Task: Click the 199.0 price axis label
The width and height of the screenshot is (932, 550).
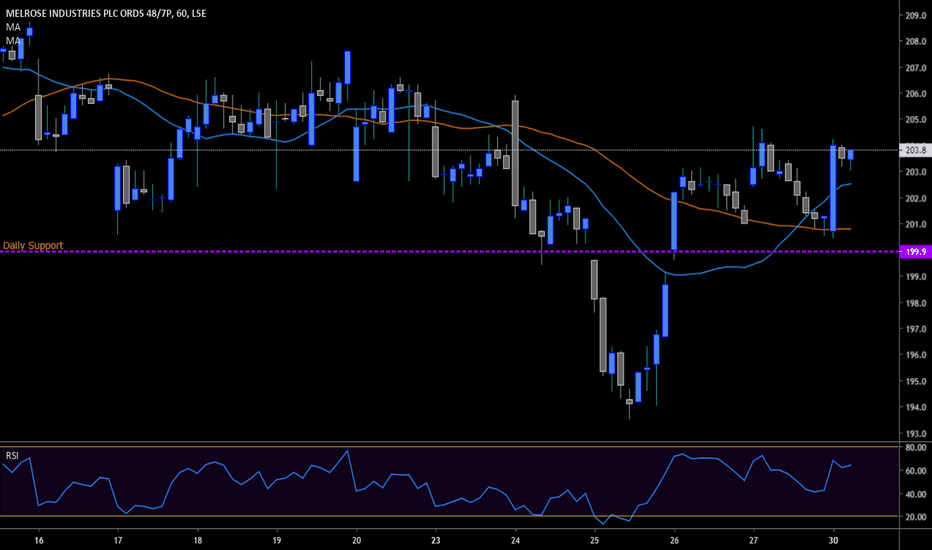Action: click(915, 276)
